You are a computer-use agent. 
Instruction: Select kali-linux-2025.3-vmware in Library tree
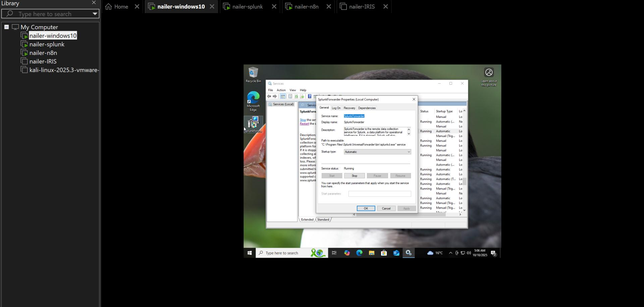[64, 70]
